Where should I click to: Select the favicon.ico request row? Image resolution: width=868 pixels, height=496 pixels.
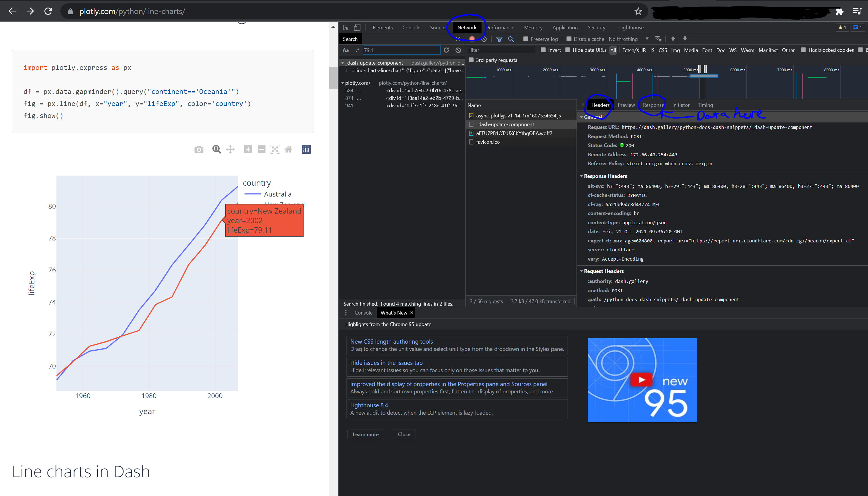pyautogui.click(x=521, y=142)
